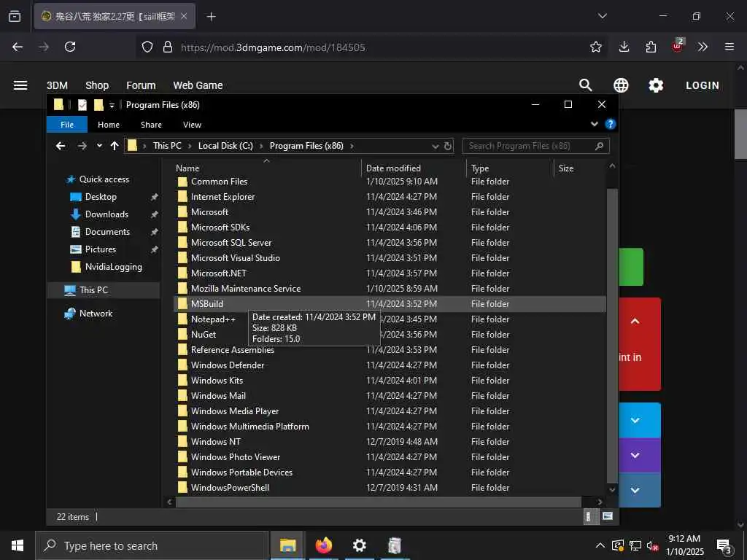Image resolution: width=747 pixels, height=560 pixels.
Task: Click the Firefox URL address field
Action: coord(371,47)
